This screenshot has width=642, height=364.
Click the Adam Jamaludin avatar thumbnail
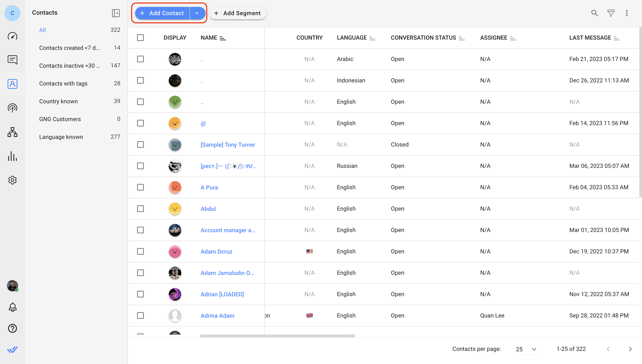[x=175, y=273]
